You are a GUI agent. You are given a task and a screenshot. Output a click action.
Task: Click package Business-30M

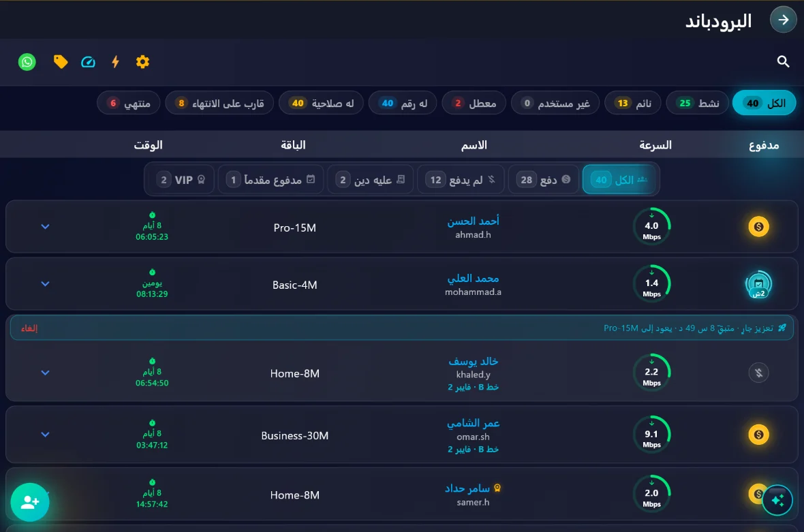pyautogui.click(x=295, y=436)
